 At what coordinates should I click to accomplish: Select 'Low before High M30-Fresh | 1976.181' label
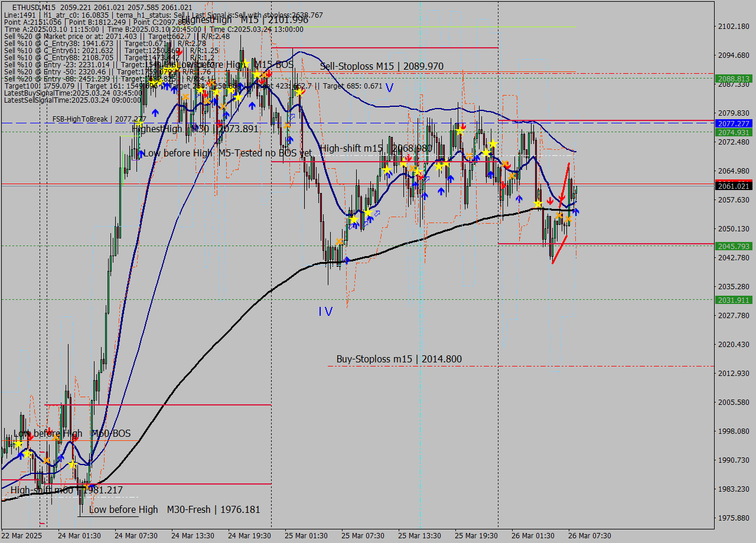click(174, 509)
